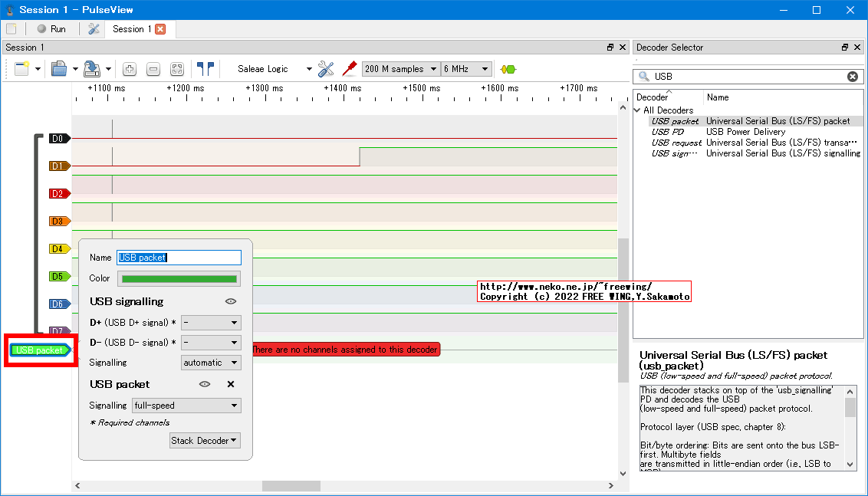
Task: Clear the decoder search text
Action: pyautogui.click(x=853, y=77)
